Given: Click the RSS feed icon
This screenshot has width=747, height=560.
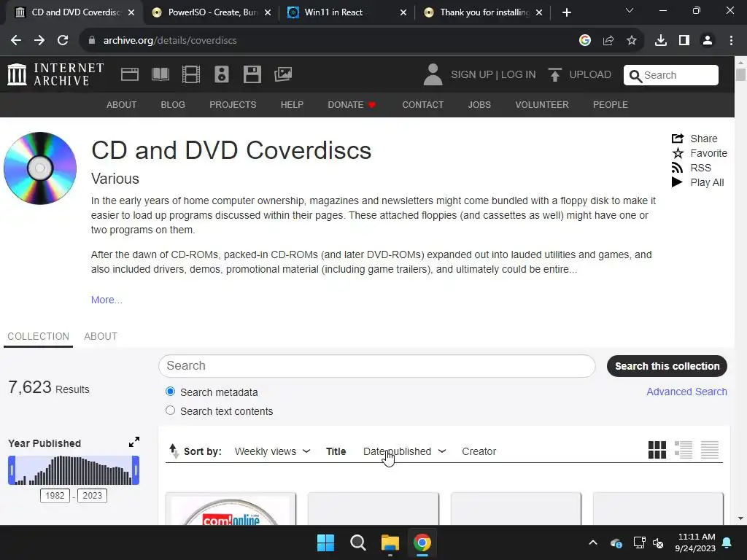Looking at the screenshot, I should [x=677, y=168].
